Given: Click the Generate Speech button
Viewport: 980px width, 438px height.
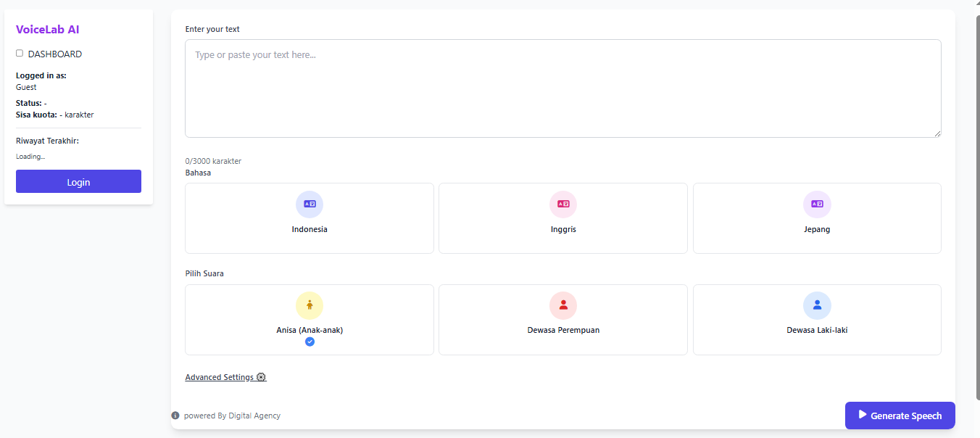Looking at the screenshot, I should click(x=900, y=416).
